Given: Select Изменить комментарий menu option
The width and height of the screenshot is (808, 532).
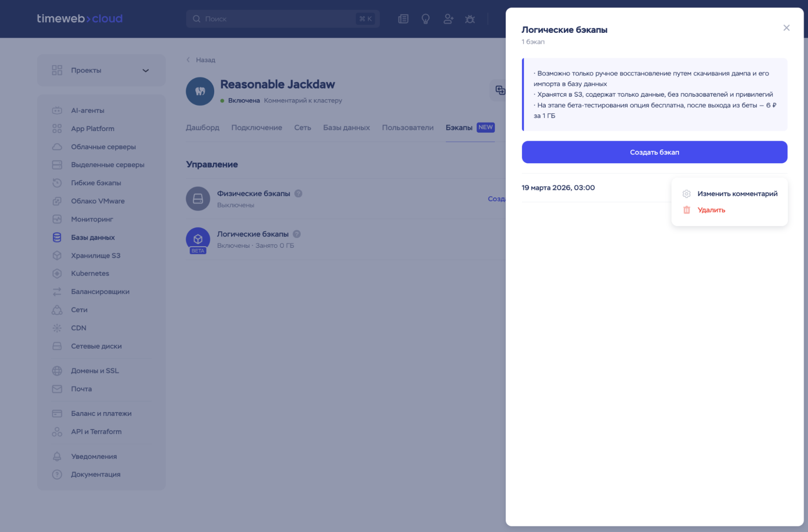Looking at the screenshot, I should (x=737, y=194).
